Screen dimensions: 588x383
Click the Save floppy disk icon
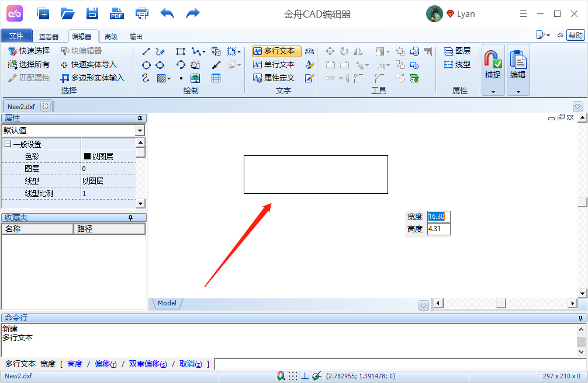92,13
